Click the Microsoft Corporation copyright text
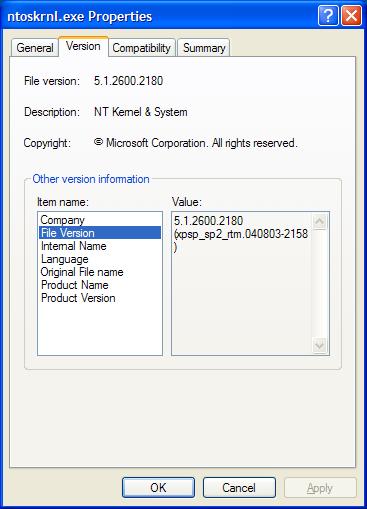Screen dimensions: 367x509 (x=195, y=143)
